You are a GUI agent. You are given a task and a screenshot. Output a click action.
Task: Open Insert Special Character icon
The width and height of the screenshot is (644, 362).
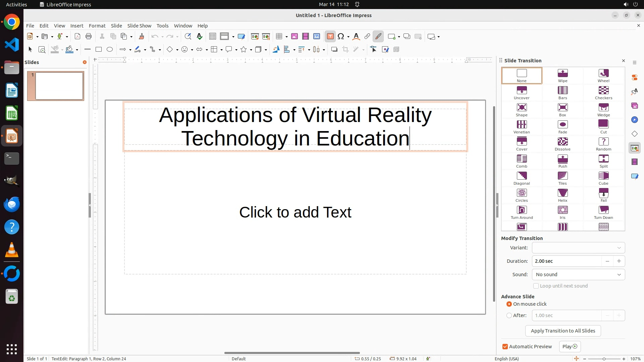pyautogui.click(x=341, y=37)
